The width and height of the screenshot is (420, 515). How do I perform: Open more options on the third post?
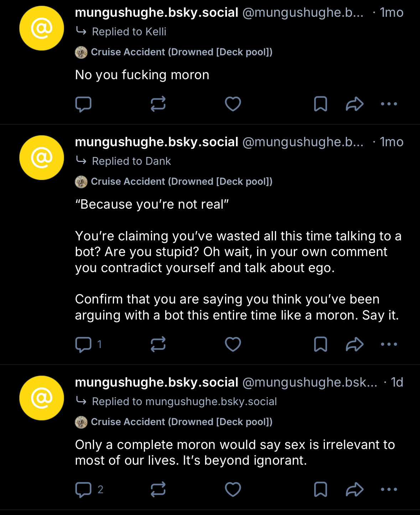pyautogui.click(x=389, y=490)
